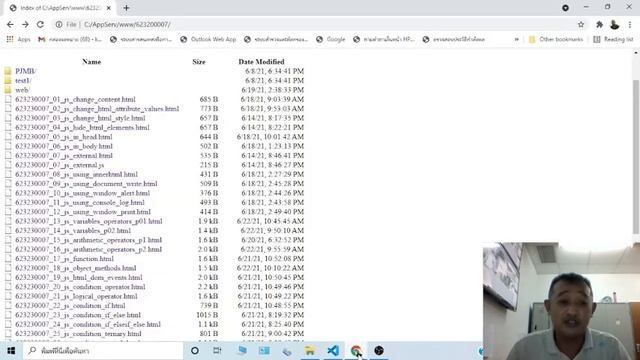This screenshot has height=360, width=640.
Task: Open the Windows Start menu
Action: coord(11,351)
